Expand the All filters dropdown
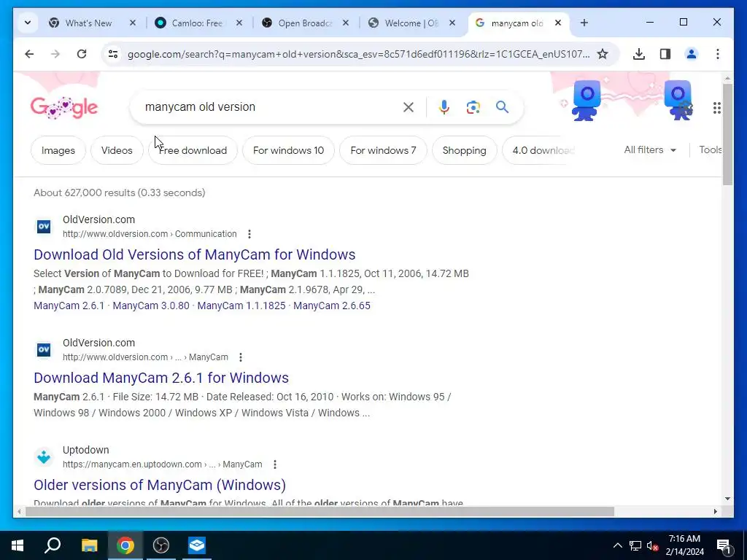 650,150
